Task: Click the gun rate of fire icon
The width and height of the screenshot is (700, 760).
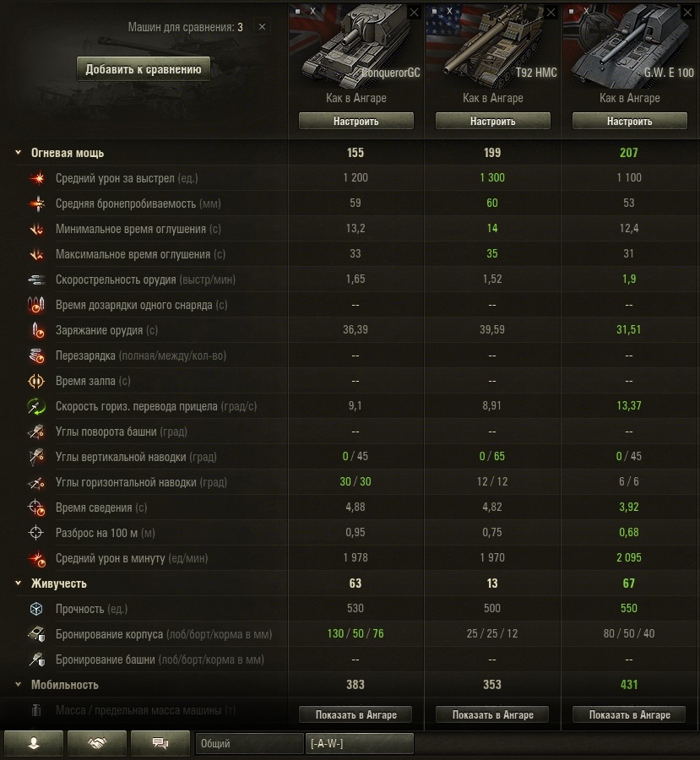Action: point(37,280)
